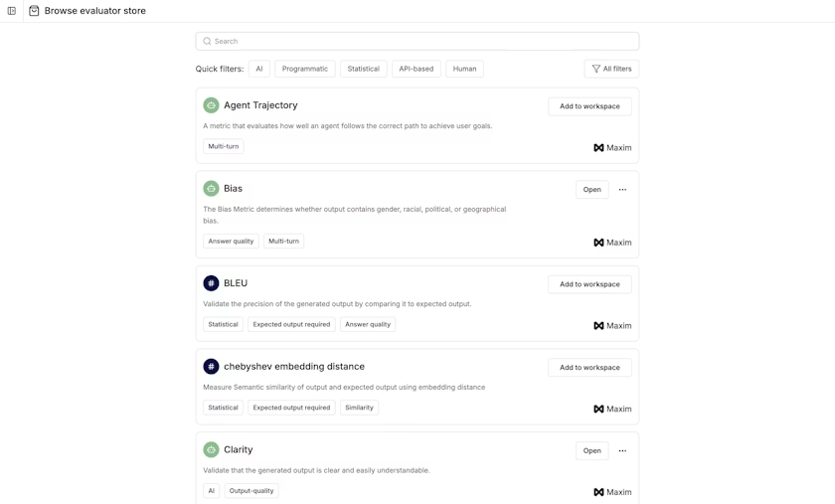Expand the All filters panel
The height and width of the screenshot is (504, 835).
coord(611,69)
